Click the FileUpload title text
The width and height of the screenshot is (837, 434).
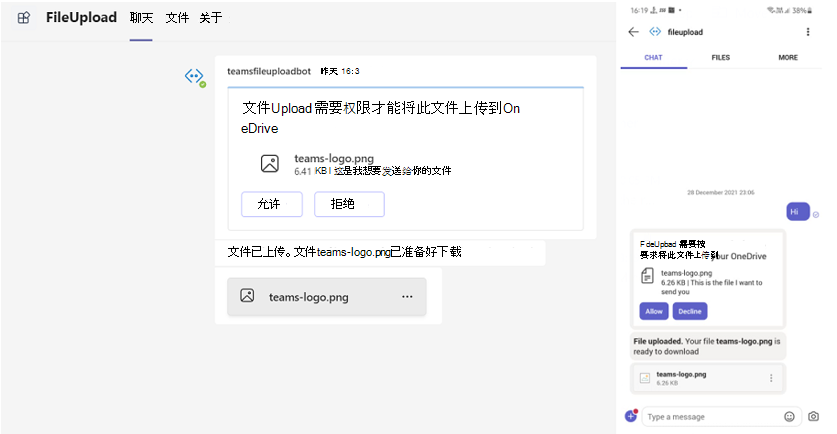(81, 18)
